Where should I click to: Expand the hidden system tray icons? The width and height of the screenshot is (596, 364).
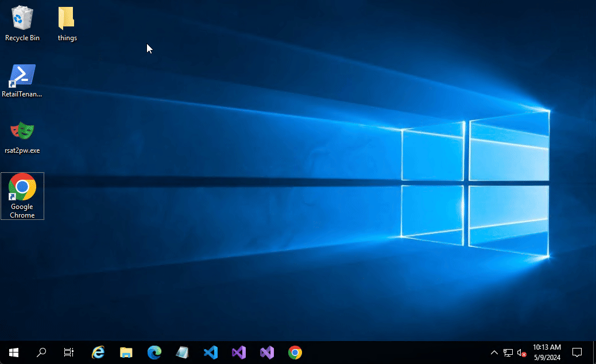(x=494, y=353)
